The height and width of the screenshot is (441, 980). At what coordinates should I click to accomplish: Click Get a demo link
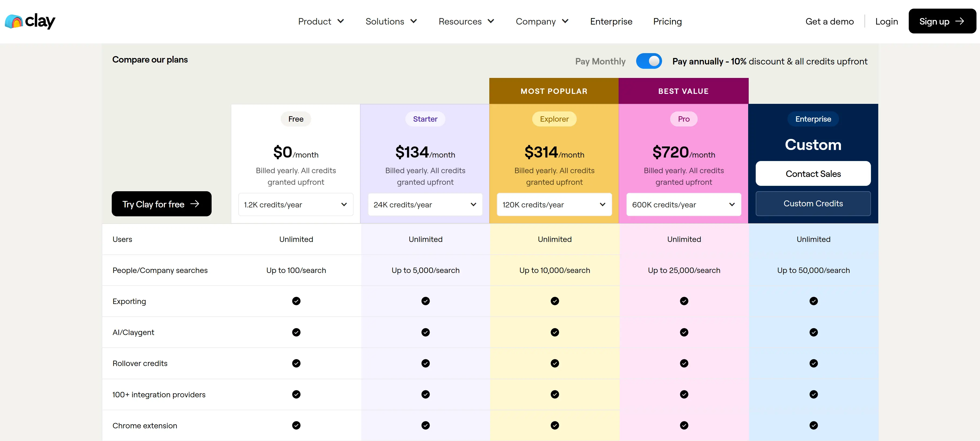[x=829, y=21]
